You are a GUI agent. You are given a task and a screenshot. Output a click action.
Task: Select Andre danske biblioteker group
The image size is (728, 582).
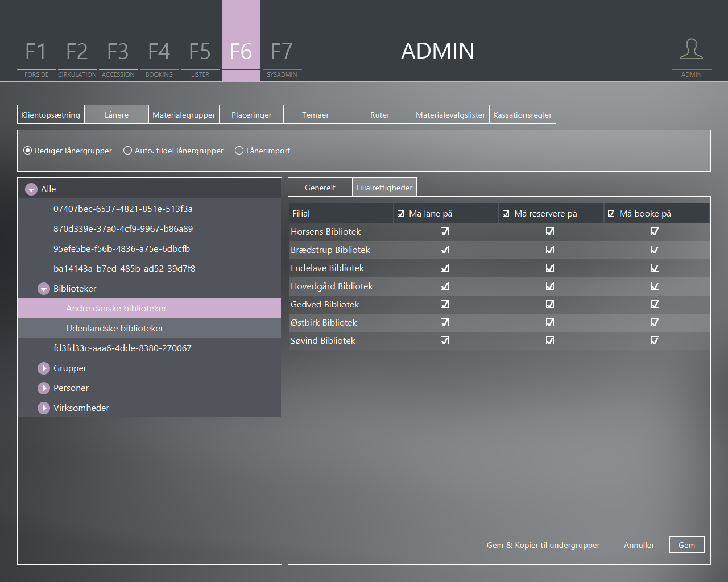pyautogui.click(x=150, y=308)
